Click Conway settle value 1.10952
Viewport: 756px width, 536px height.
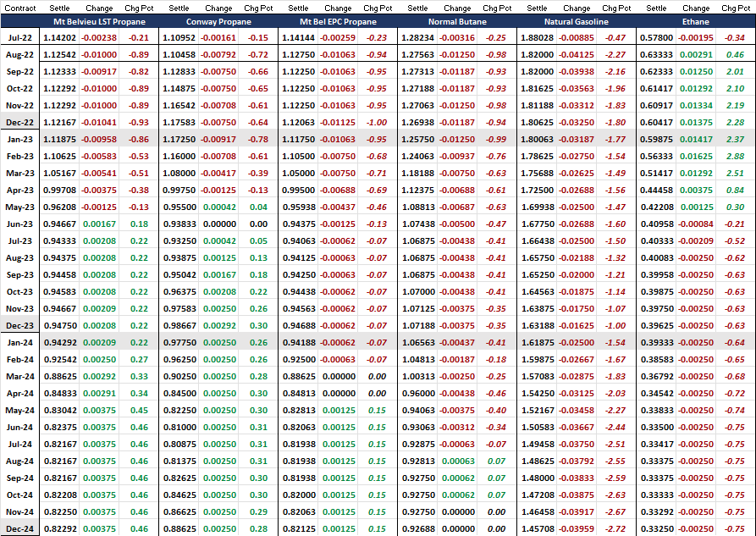click(179, 37)
